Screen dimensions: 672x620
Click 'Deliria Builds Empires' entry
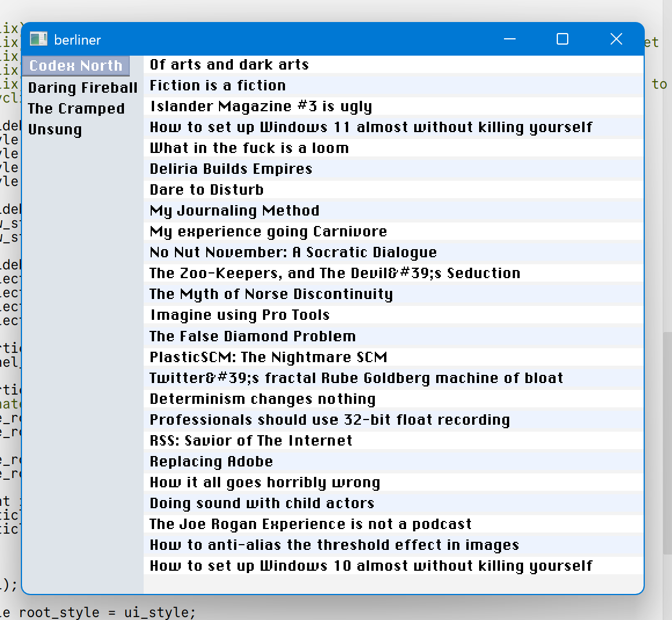click(x=231, y=169)
